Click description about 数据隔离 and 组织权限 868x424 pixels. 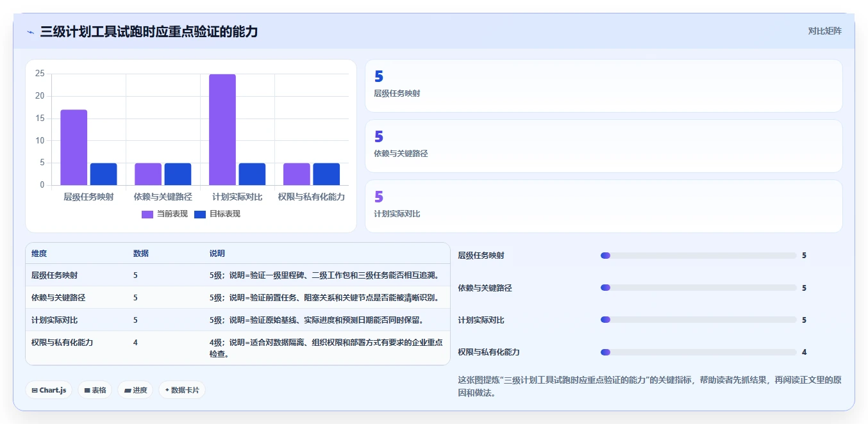click(326, 348)
